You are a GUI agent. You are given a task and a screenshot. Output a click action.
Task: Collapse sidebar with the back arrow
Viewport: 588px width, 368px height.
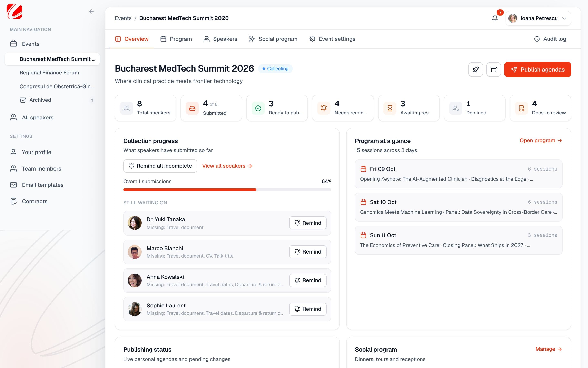pos(91,11)
